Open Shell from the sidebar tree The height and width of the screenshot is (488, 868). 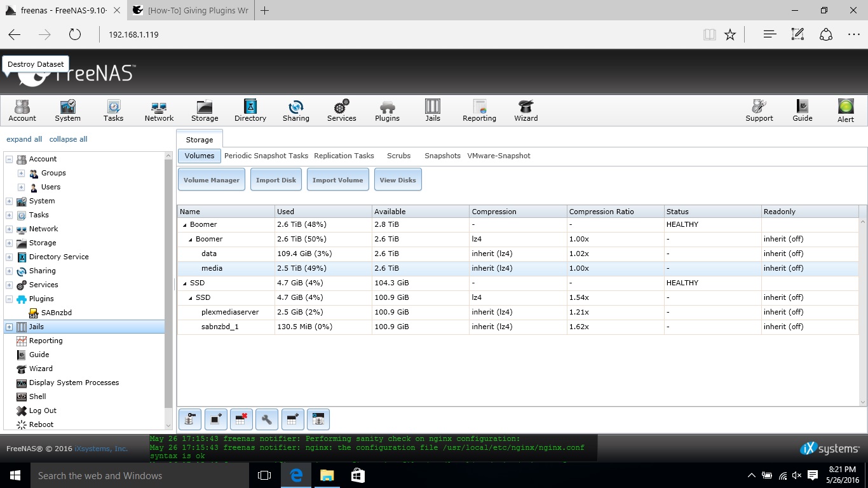(37, 396)
